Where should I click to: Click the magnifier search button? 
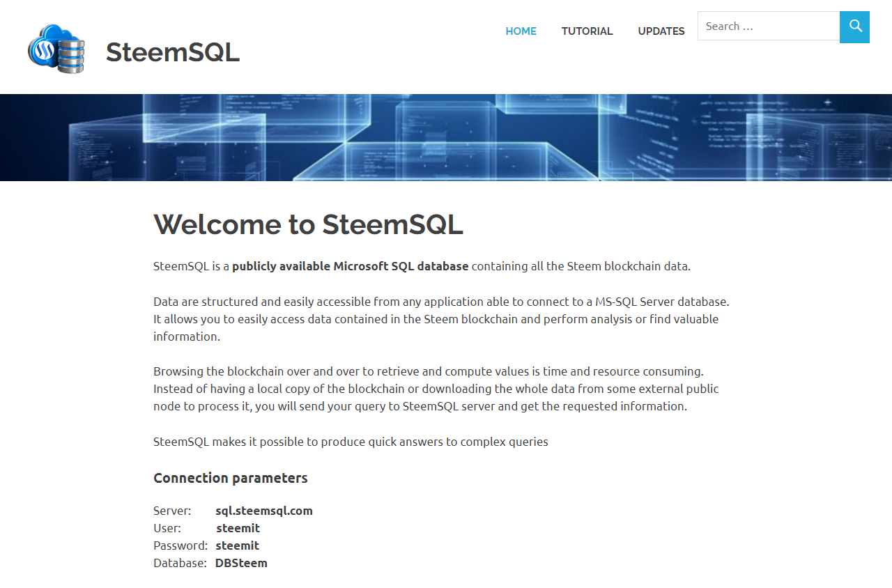pos(854,27)
